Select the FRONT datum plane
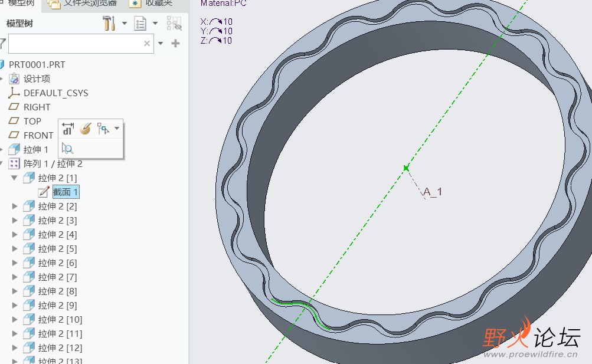592x364 pixels. [x=38, y=136]
